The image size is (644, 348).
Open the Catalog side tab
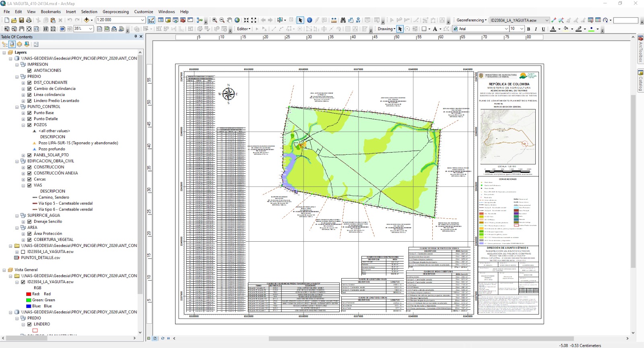(640, 81)
